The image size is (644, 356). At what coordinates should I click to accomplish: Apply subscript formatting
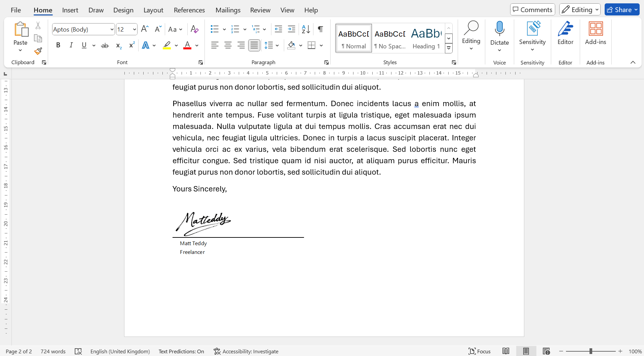118,45
